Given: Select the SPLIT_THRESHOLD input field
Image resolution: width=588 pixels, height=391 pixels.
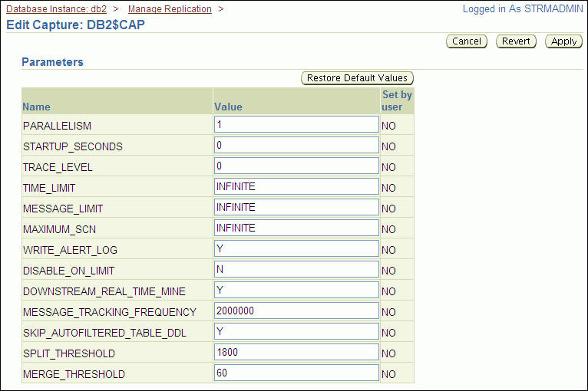Looking at the screenshot, I should click(x=296, y=352).
